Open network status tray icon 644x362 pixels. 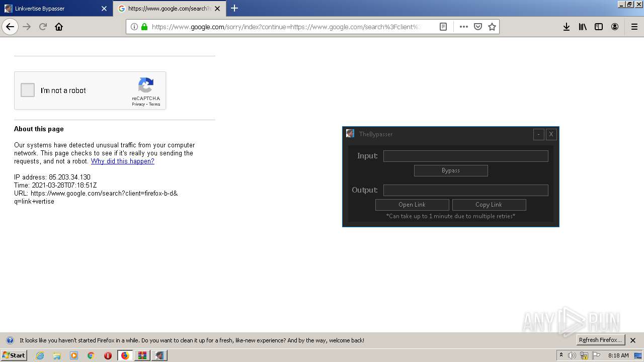point(584,355)
